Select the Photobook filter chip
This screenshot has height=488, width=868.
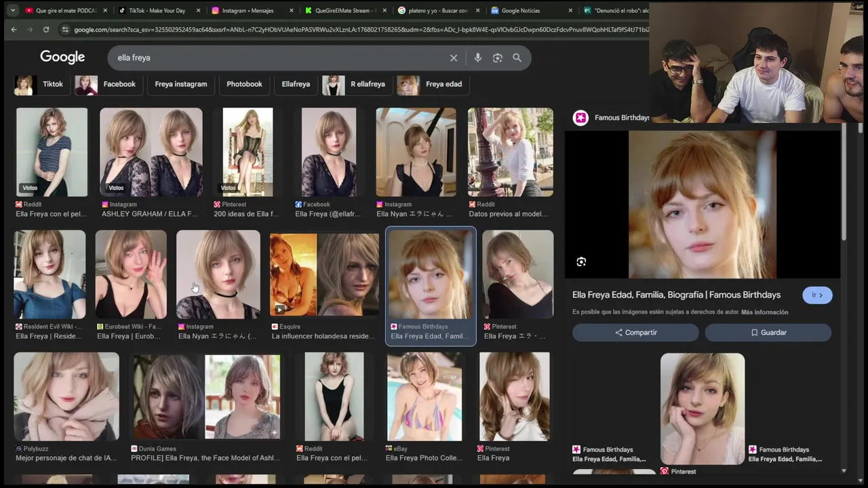point(244,84)
